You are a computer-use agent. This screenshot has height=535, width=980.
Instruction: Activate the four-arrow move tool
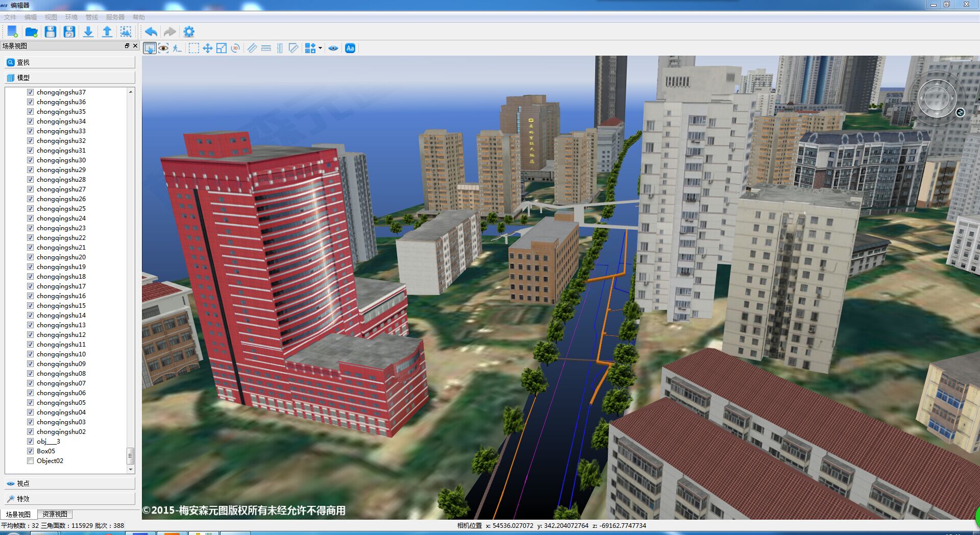pos(208,48)
